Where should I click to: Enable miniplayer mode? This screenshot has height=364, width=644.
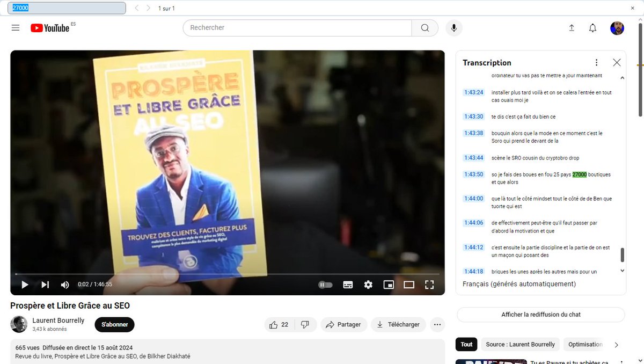(389, 285)
